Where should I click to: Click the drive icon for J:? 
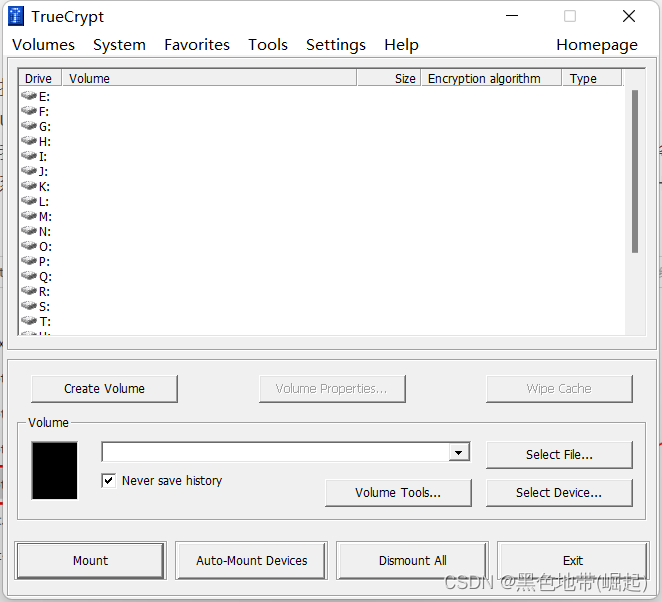[29, 171]
